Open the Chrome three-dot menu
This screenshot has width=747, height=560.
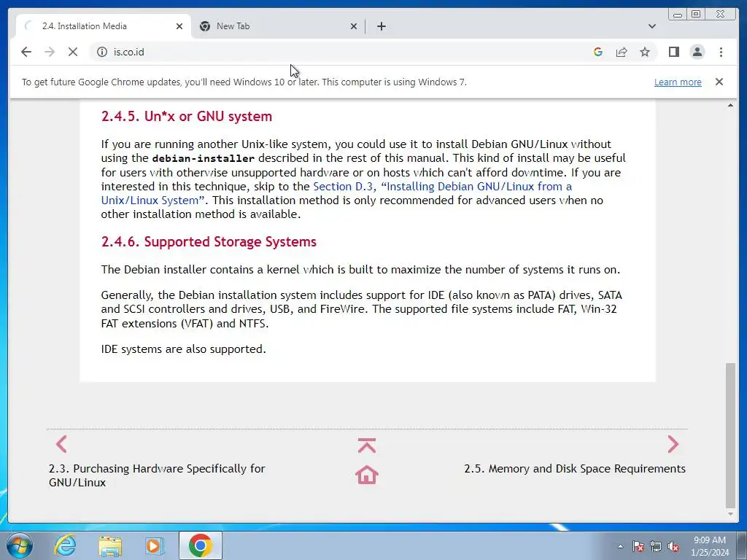pyautogui.click(x=721, y=52)
